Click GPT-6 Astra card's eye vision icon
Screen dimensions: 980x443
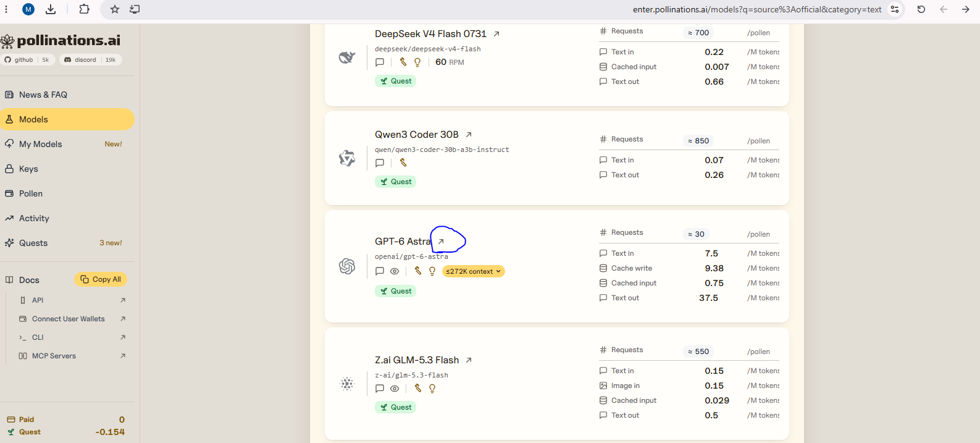click(395, 271)
